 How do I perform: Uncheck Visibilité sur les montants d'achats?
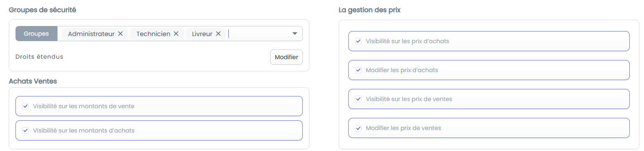[x=26, y=130]
